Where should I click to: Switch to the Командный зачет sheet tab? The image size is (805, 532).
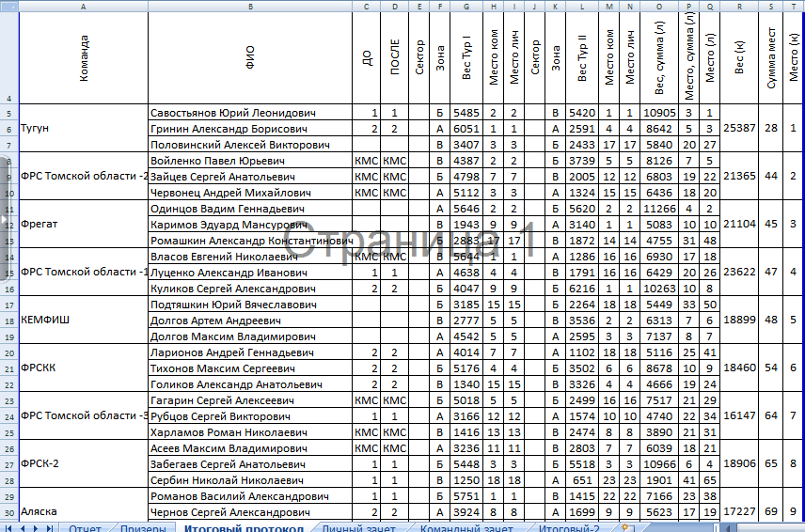coord(466,528)
